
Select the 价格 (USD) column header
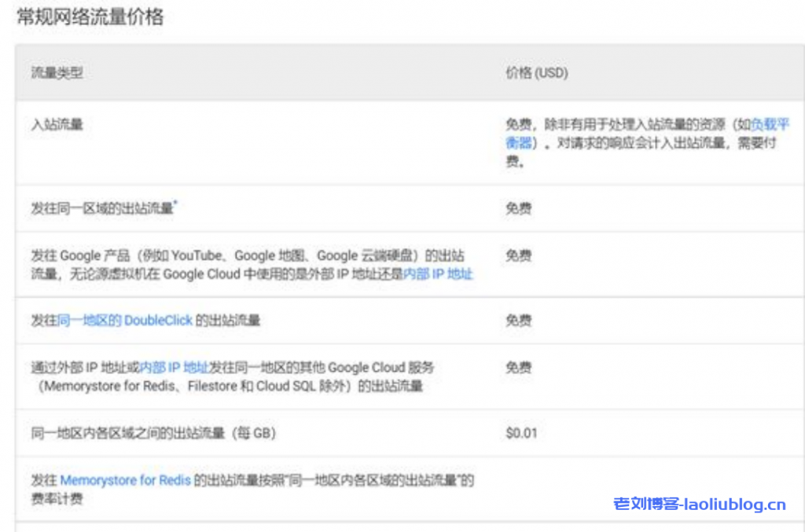536,73
